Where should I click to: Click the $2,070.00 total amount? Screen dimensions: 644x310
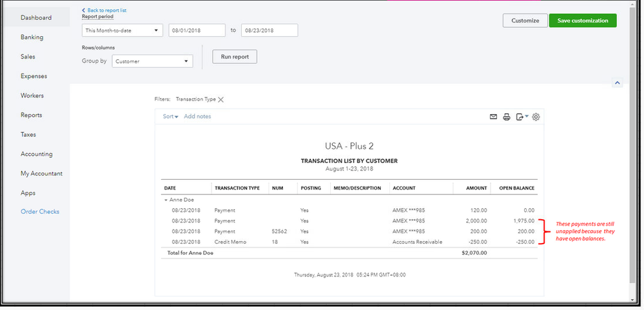(474, 253)
